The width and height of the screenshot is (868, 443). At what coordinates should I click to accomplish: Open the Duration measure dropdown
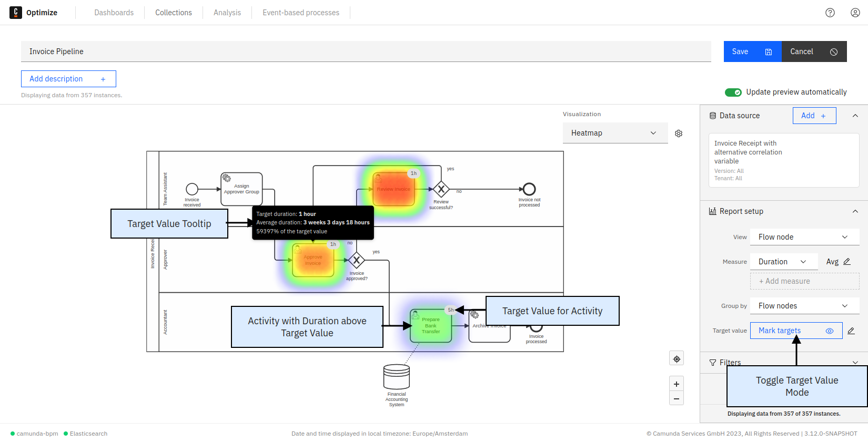point(783,262)
